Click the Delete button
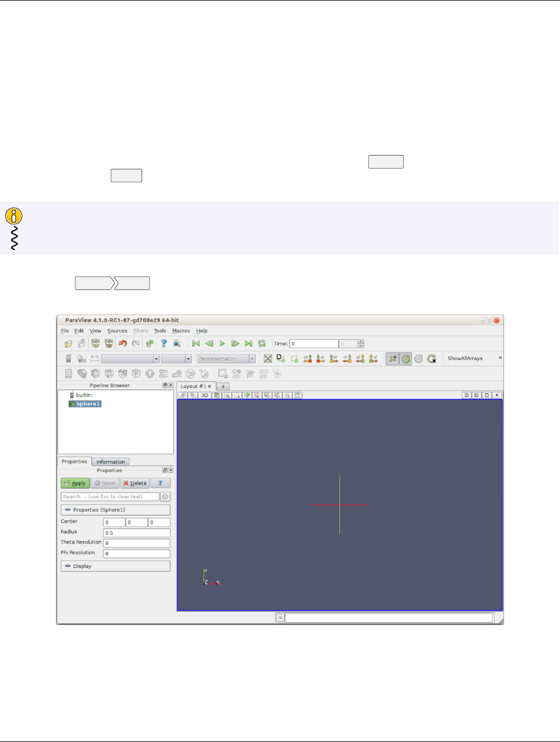 (135, 483)
